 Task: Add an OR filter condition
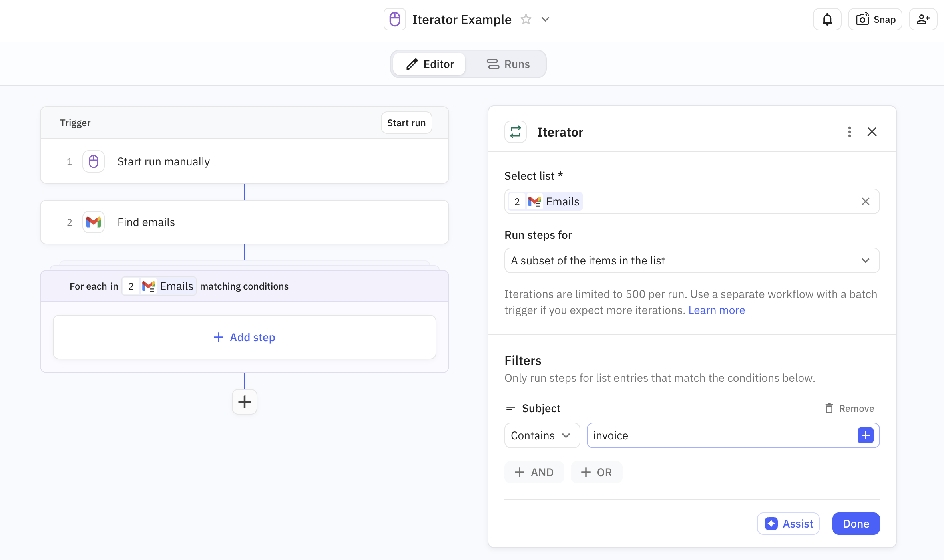click(596, 472)
